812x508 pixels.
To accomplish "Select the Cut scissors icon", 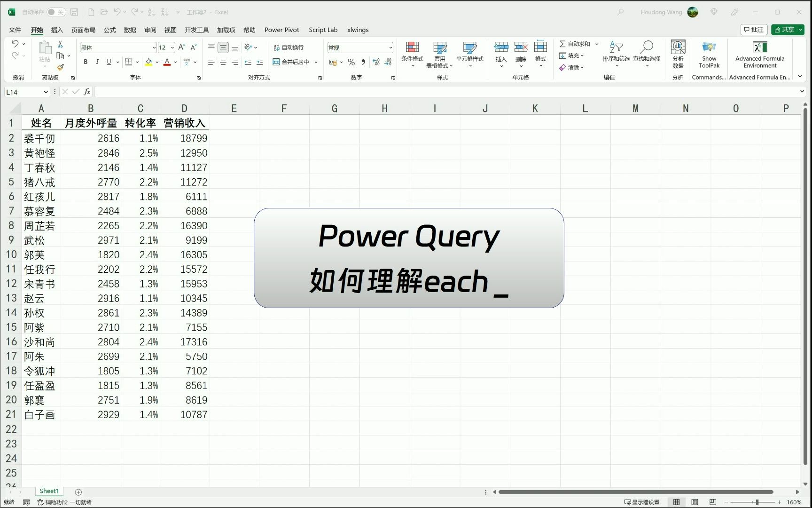I will tap(60, 44).
